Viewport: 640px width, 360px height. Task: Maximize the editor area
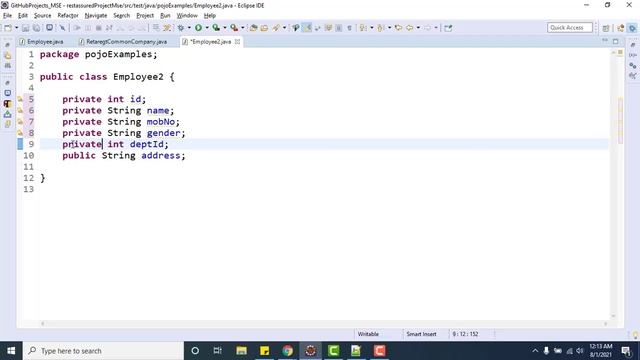point(616,41)
